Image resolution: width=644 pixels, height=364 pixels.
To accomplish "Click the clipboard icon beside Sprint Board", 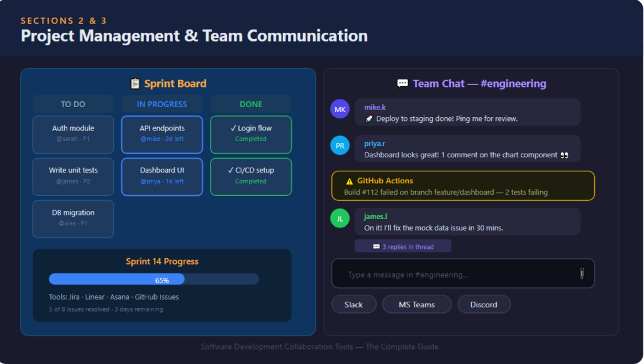I will pyautogui.click(x=135, y=84).
